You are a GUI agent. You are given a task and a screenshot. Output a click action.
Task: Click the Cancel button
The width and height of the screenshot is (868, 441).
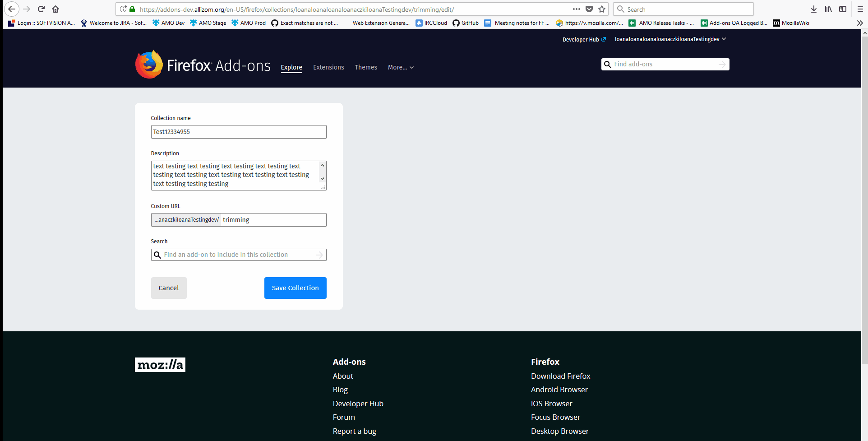pyautogui.click(x=169, y=288)
